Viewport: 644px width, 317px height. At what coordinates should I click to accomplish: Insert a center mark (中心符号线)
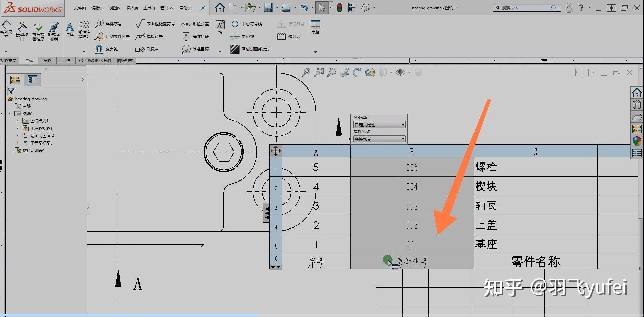(247, 24)
